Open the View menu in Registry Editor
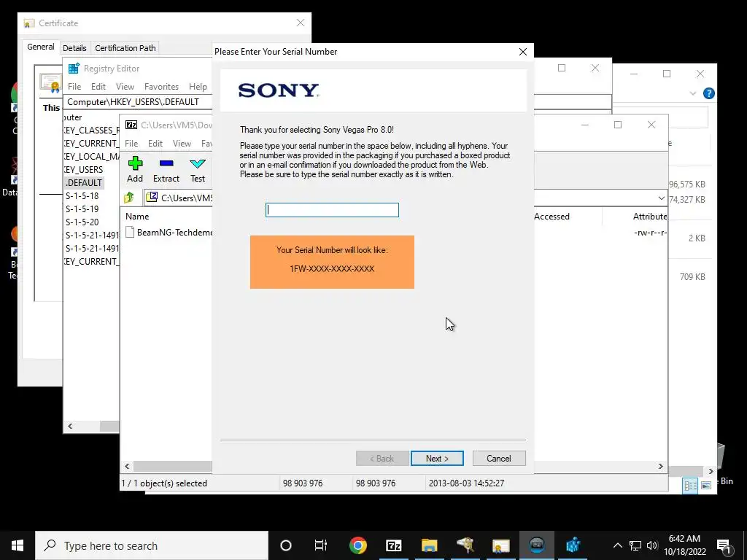Viewport: 747px width, 560px height. [125, 86]
